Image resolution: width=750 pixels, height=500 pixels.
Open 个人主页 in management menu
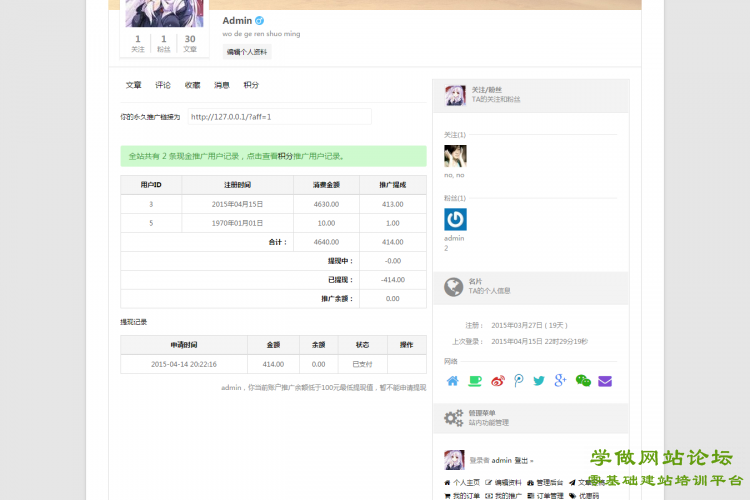[x=462, y=482]
